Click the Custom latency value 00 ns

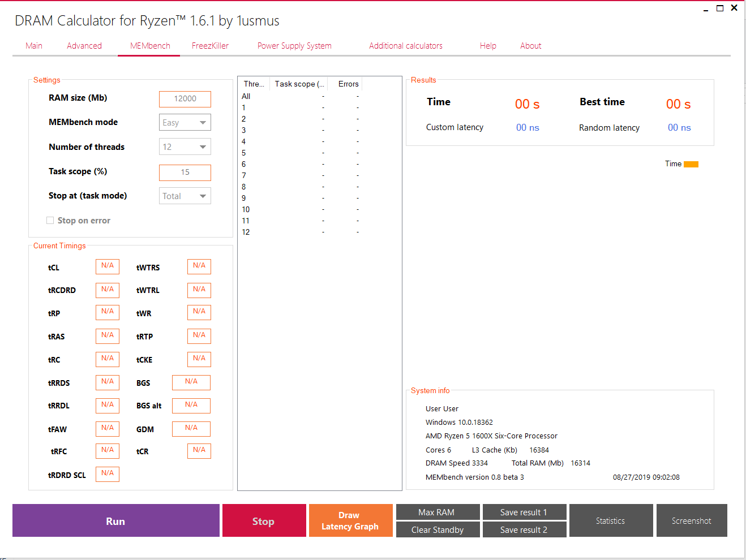coord(528,128)
